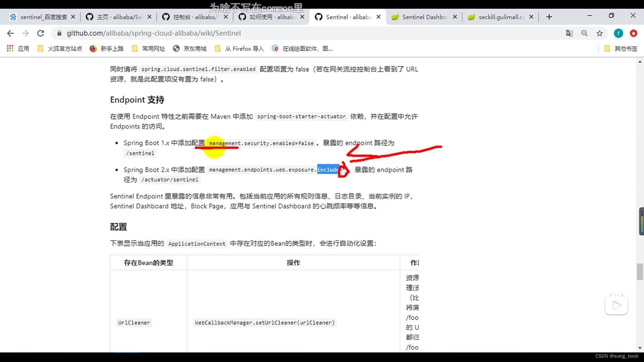Click the 存在Bean的类型 table header
644x362 pixels.
[149, 263]
